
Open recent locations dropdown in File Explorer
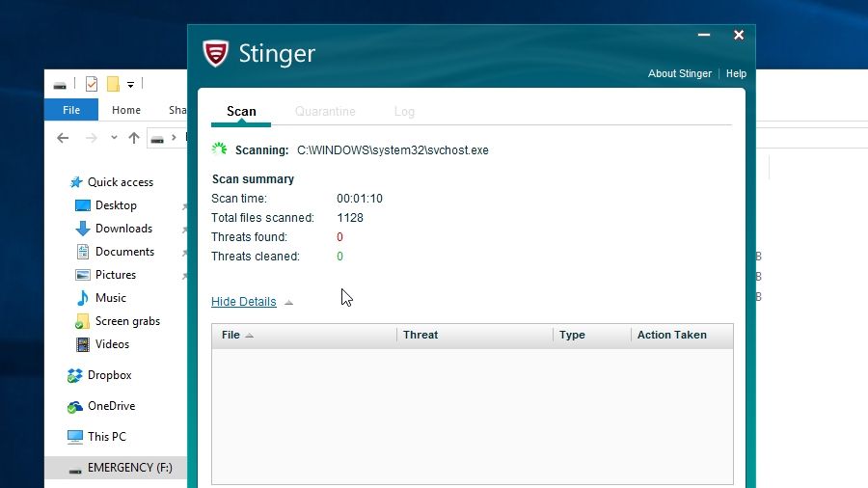coord(114,137)
